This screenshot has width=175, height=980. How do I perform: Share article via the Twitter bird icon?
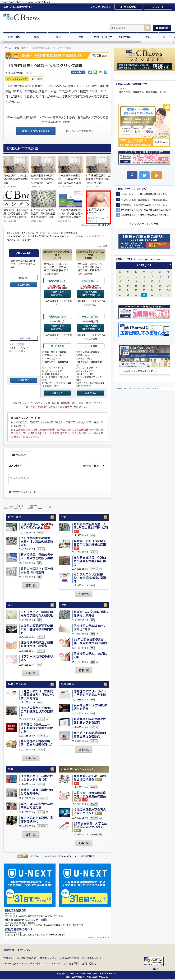[90, 72]
